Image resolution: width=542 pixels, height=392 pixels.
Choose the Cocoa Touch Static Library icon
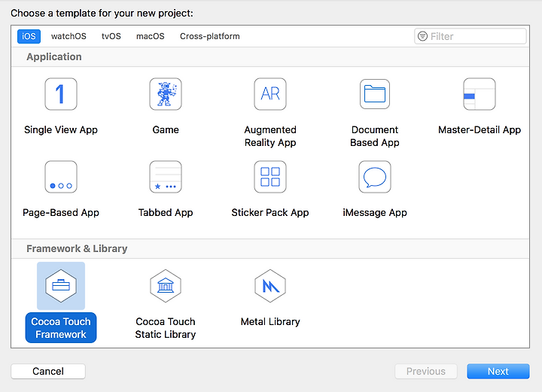[166, 286]
